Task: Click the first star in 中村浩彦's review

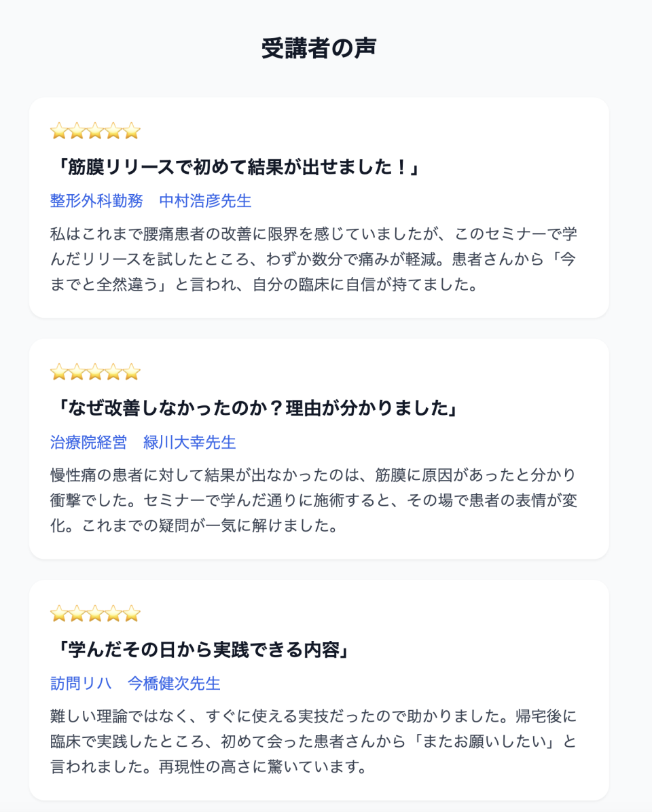Action: (x=59, y=131)
